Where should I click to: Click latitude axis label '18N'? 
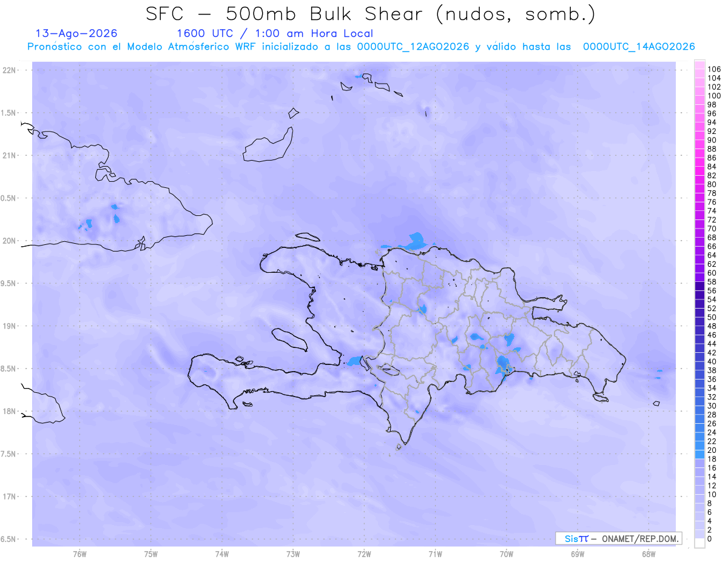coord(10,411)
